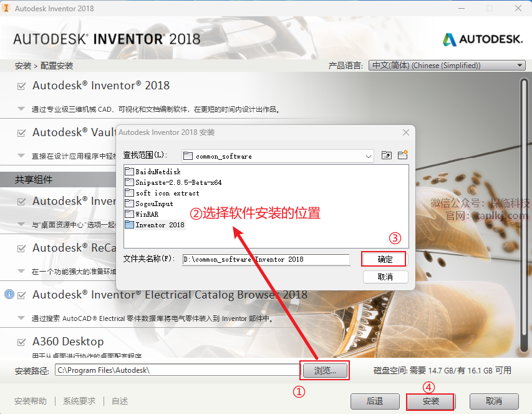Click the 浏览... browse button
Viewport: 532px width, 414px height.
[325, 370]
